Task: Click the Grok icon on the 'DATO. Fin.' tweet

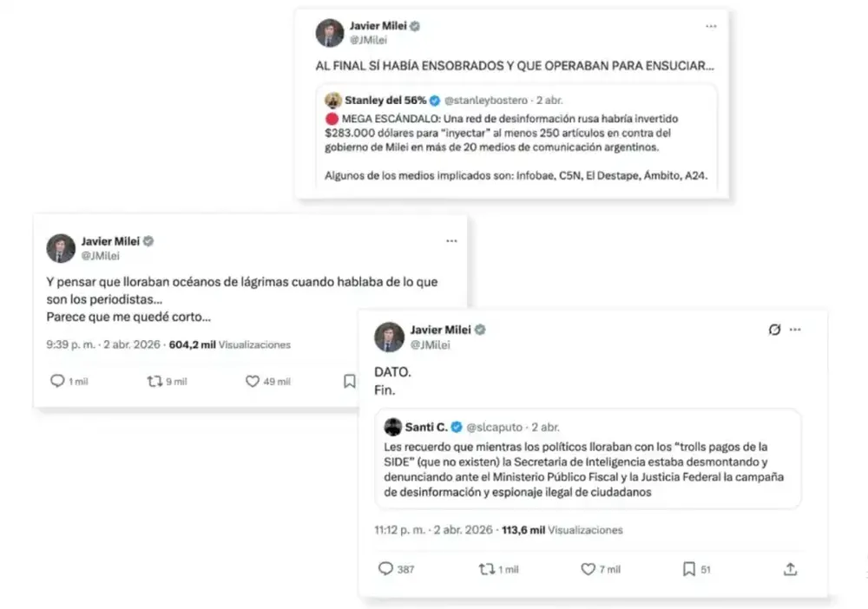Action: 774,330
